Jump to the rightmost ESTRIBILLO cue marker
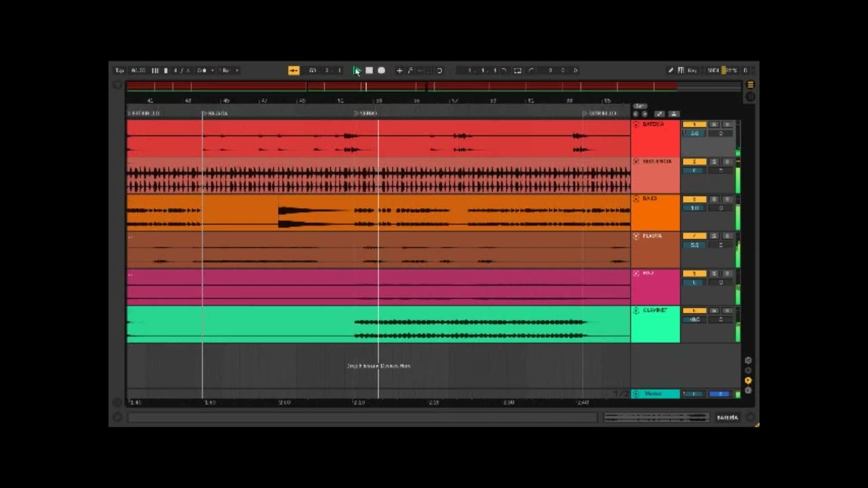 click(x=600, y=113)
